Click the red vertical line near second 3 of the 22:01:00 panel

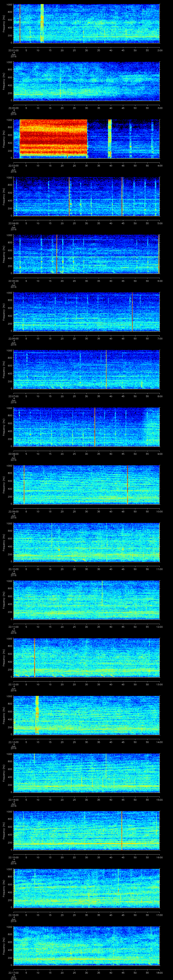tap(20, 24)
